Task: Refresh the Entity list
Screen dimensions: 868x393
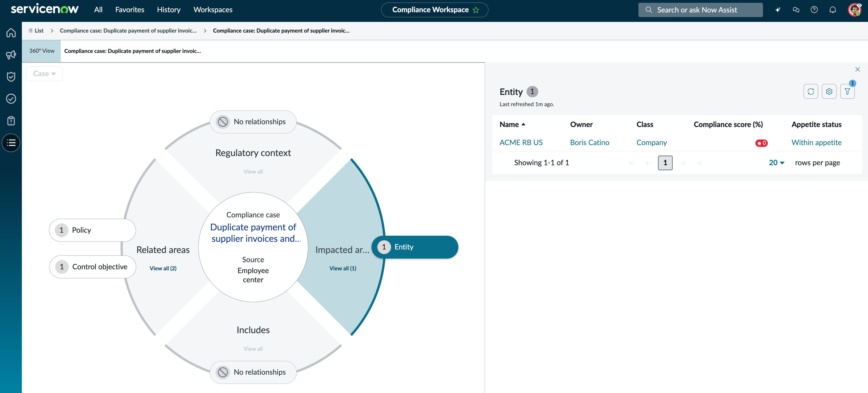Action: coord(811,91)
